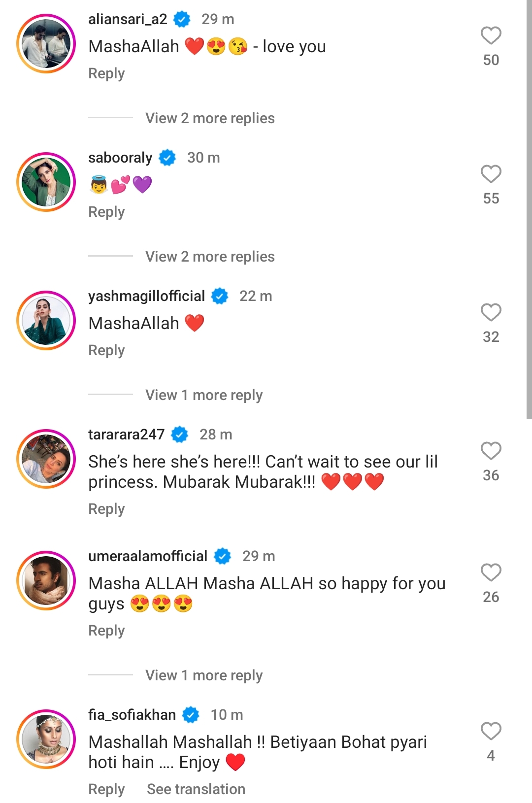Expand 2 more replies under sabooraly
The image size is (532, 803).
click(209, 257)
